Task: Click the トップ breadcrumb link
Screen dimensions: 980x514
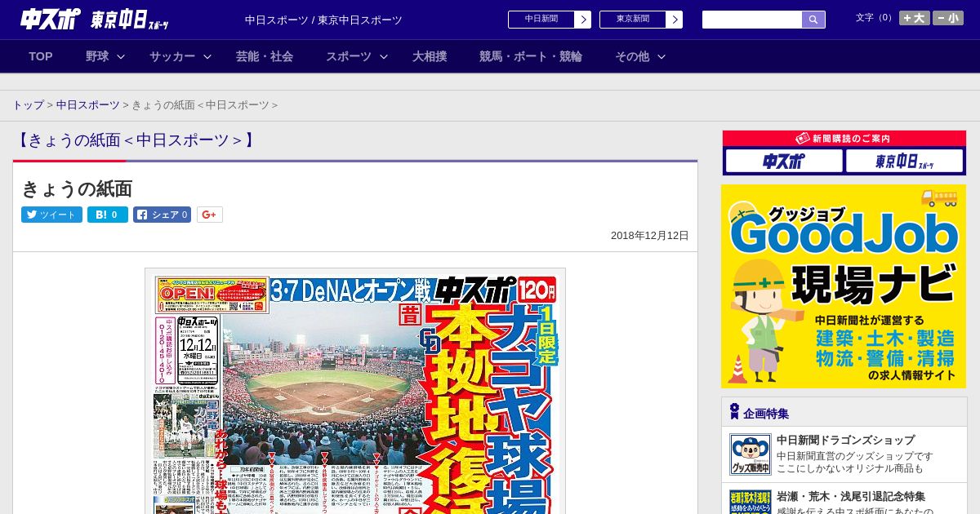Action: [28, 105]
